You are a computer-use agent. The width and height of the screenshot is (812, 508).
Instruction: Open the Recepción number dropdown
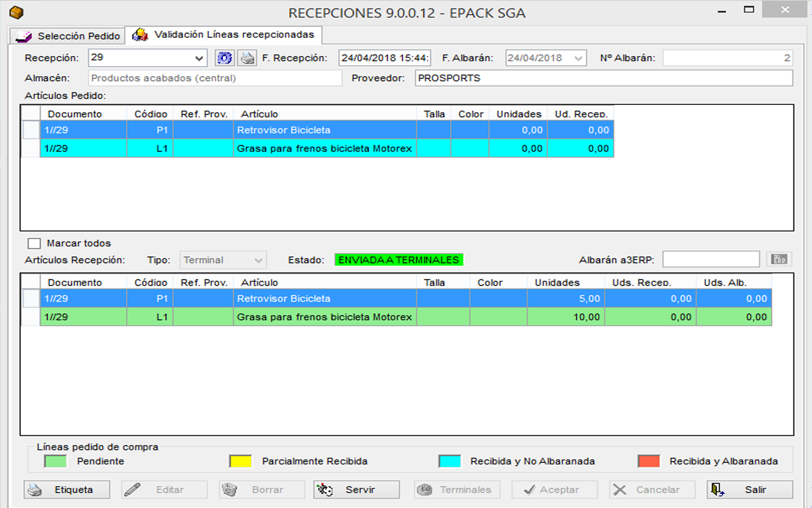click(198, 58)
